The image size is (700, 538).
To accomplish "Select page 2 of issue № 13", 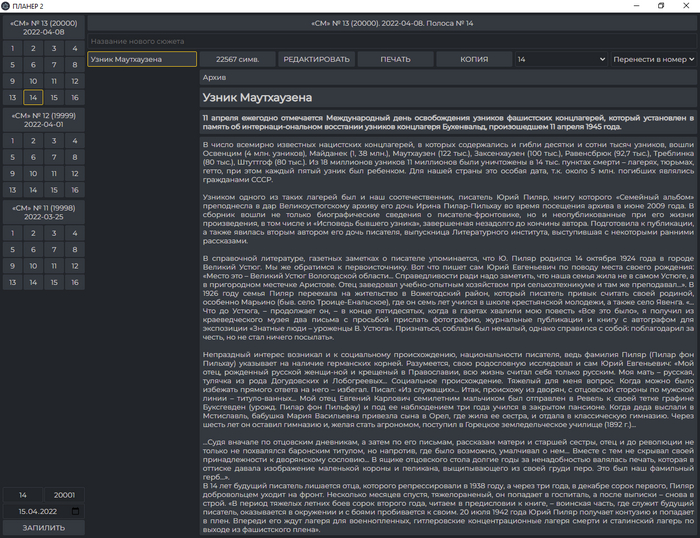I will pyautogui.click(x=33, y=48).
